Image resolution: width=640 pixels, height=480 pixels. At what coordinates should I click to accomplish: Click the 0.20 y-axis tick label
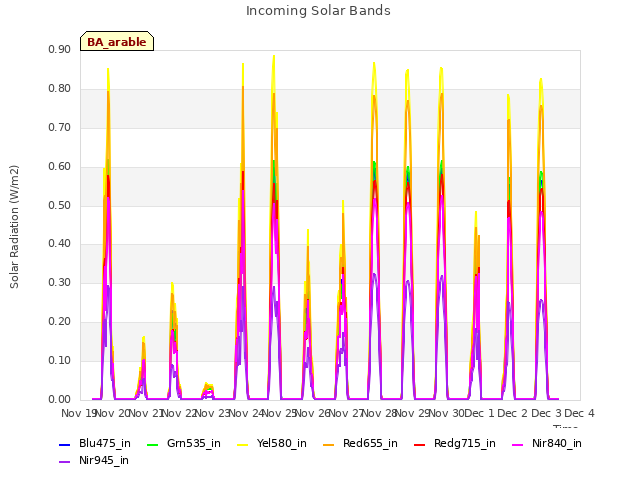(60, 322)
